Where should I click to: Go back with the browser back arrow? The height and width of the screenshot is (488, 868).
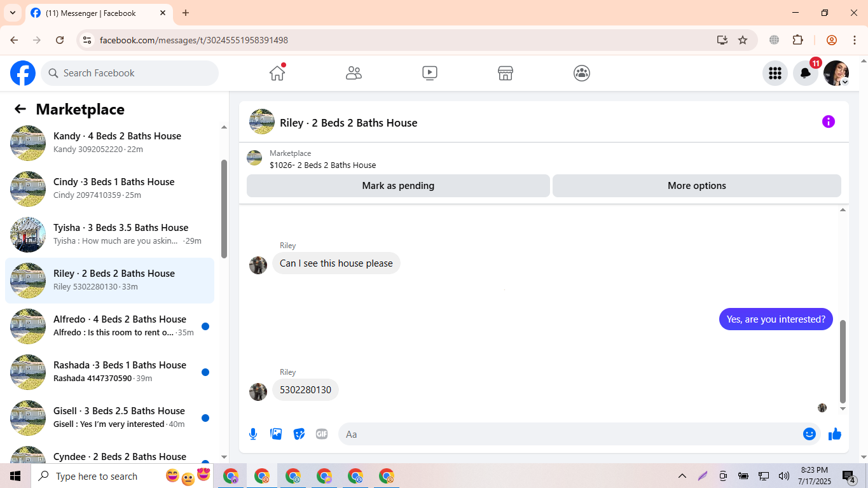click(x=14, y=40)
